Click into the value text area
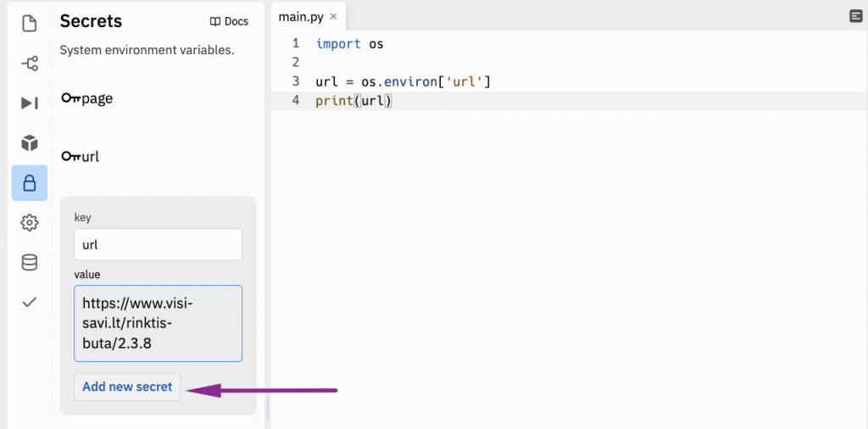The image size is (868, 429). 158,323
